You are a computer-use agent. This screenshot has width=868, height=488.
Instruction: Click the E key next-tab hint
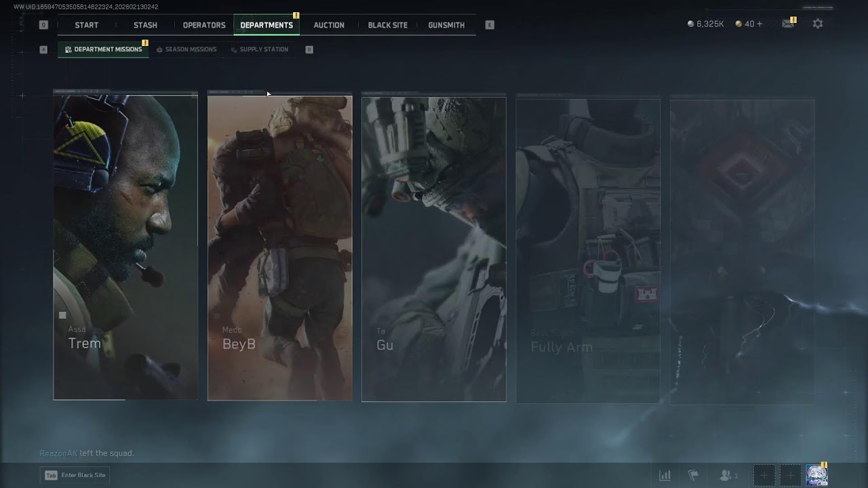490,25
